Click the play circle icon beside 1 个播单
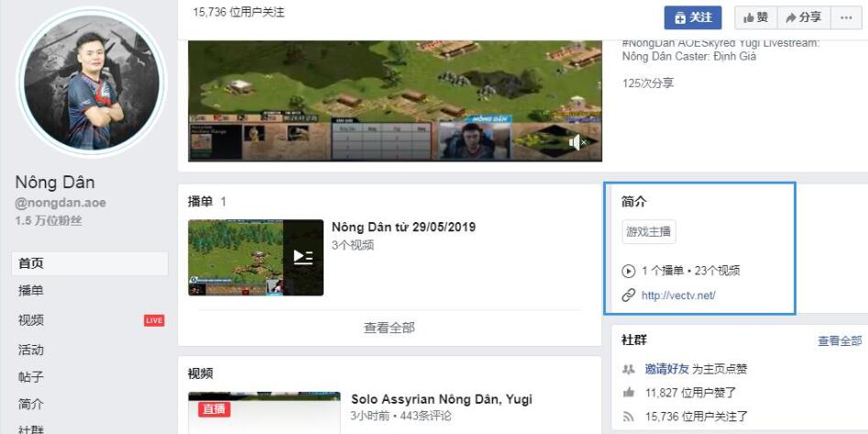 [628, 271]
